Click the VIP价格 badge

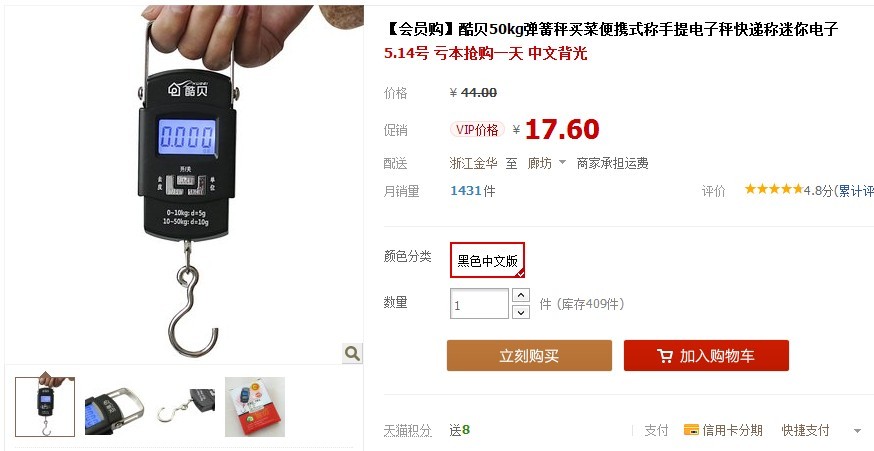(477, 130)
